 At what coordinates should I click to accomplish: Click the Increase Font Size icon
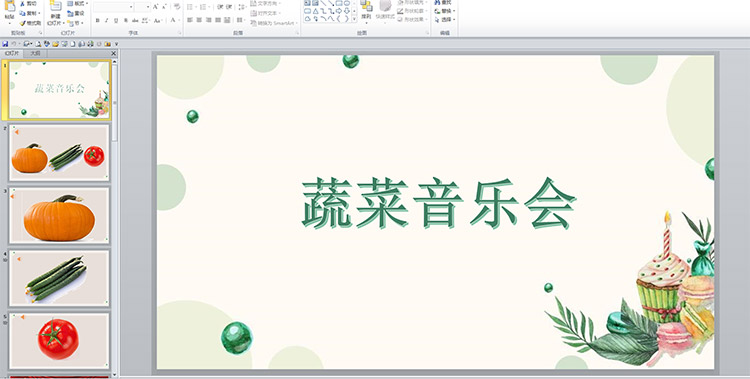click(x=156, y=7)
